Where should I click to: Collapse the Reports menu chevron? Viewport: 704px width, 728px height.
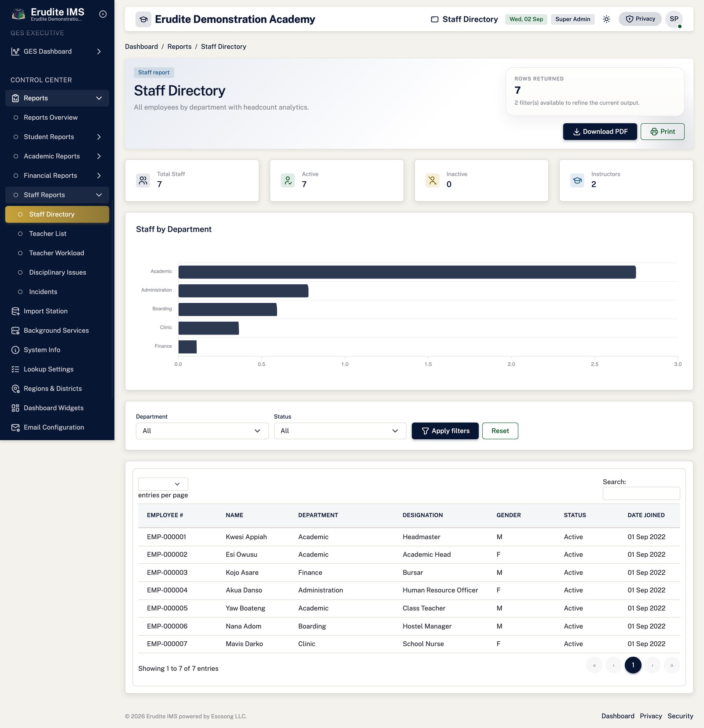(99, 98)
